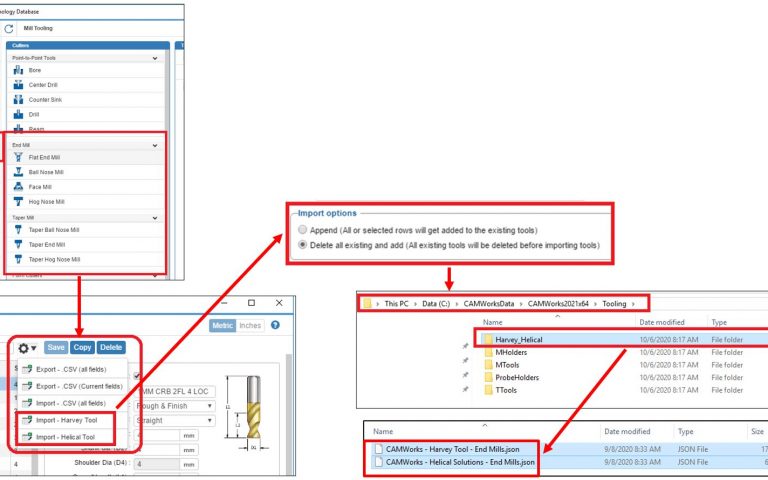The width and height of the screenshot is (768, 480).
Task: Switch units to Inches
Action: [251, 325]
